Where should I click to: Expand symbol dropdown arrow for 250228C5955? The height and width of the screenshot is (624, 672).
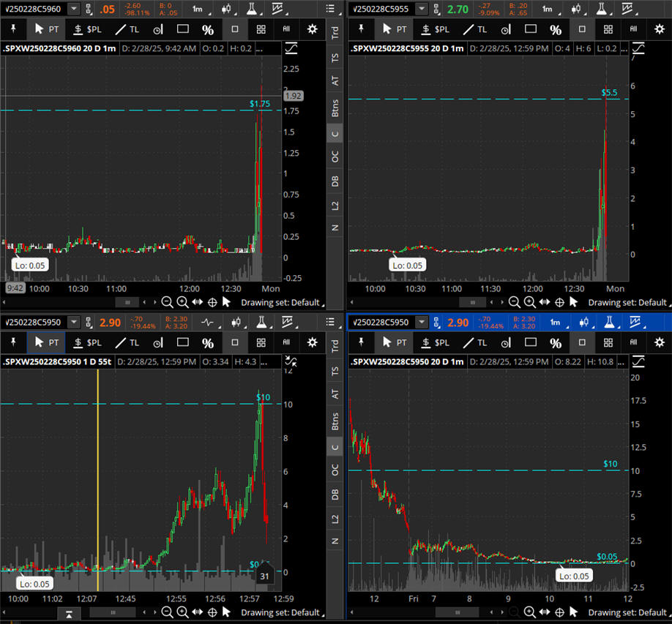pyautogui.click(x=422, y=9)
